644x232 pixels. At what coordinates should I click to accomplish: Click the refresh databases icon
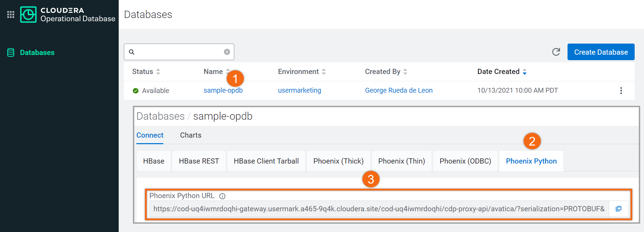[556, 52]
